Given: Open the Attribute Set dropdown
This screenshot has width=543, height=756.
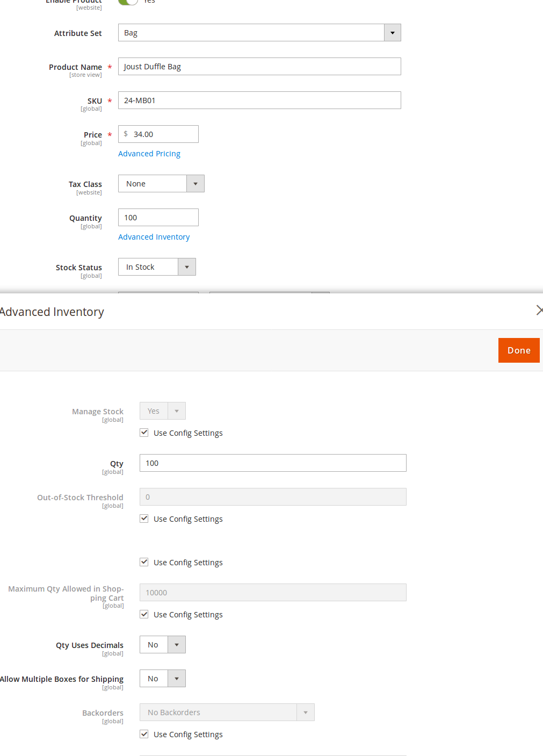Looking at the screenshot, I should [393, 32].
